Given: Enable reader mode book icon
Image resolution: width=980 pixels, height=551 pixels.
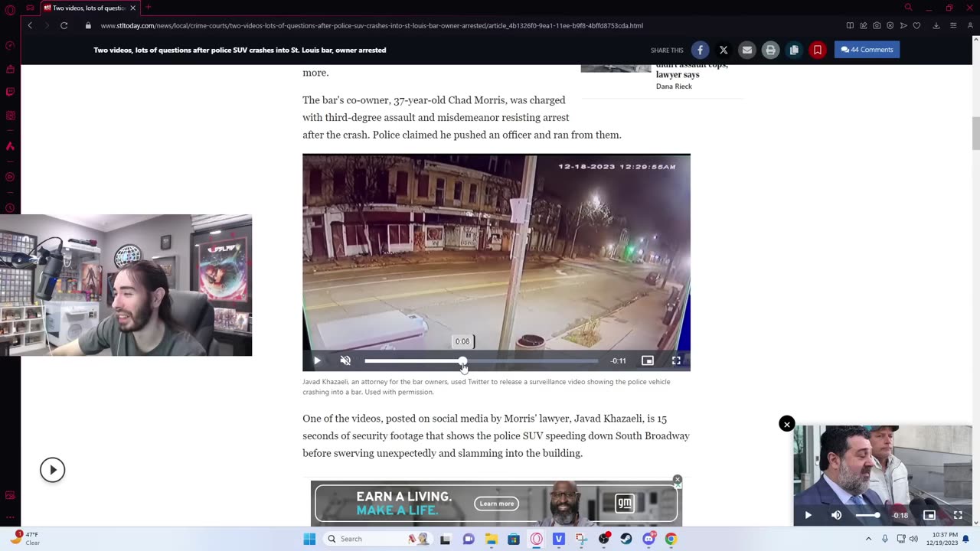Looking at the screenshot, I should coord(850,25).
